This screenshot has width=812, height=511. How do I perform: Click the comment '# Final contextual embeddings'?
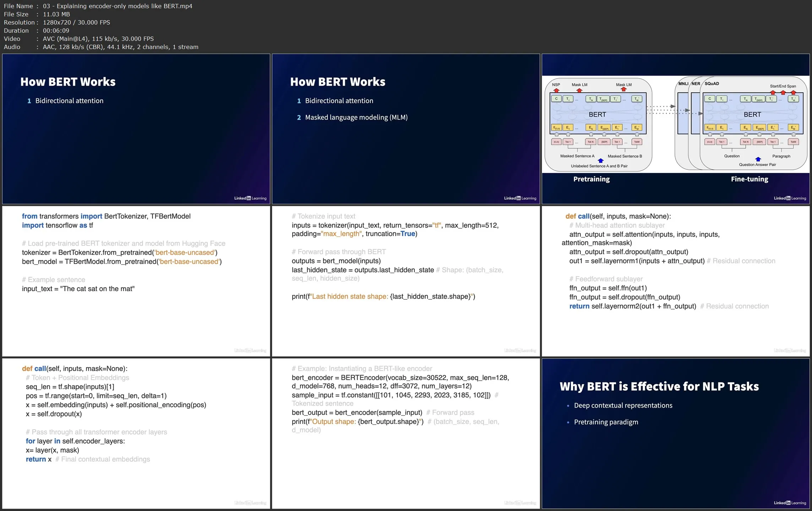click(103, 459)
